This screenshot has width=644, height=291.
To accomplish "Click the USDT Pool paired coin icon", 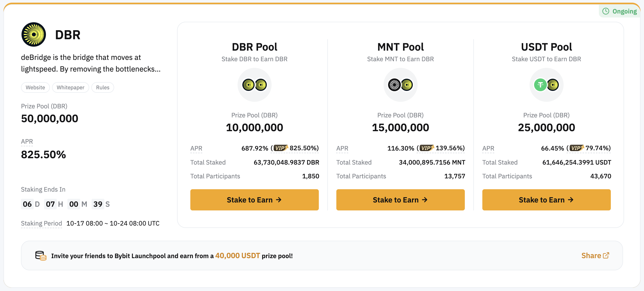I will tap(546, 85).
